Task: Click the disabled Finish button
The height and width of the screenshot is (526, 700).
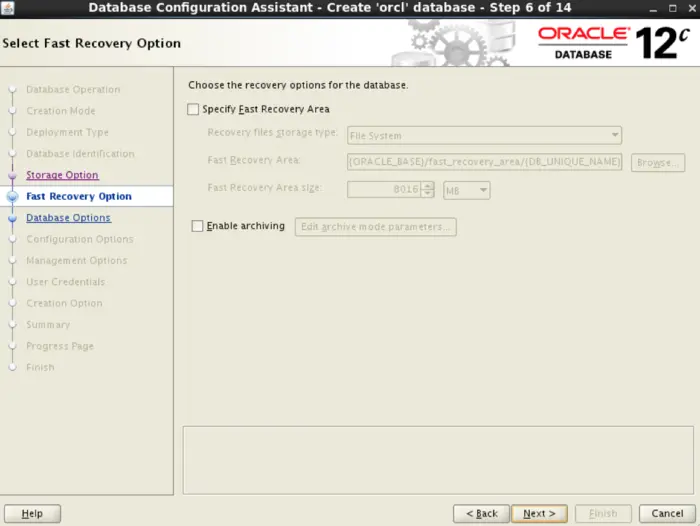Action: 603,513
